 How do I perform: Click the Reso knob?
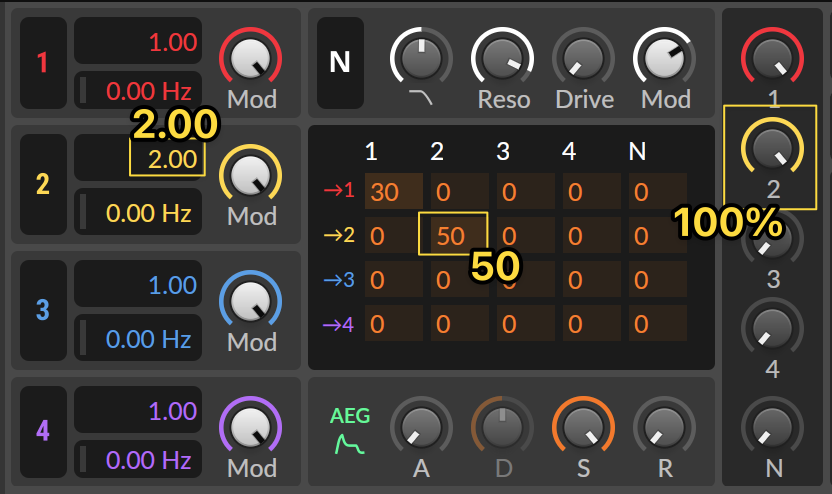[x=502, y=58]
